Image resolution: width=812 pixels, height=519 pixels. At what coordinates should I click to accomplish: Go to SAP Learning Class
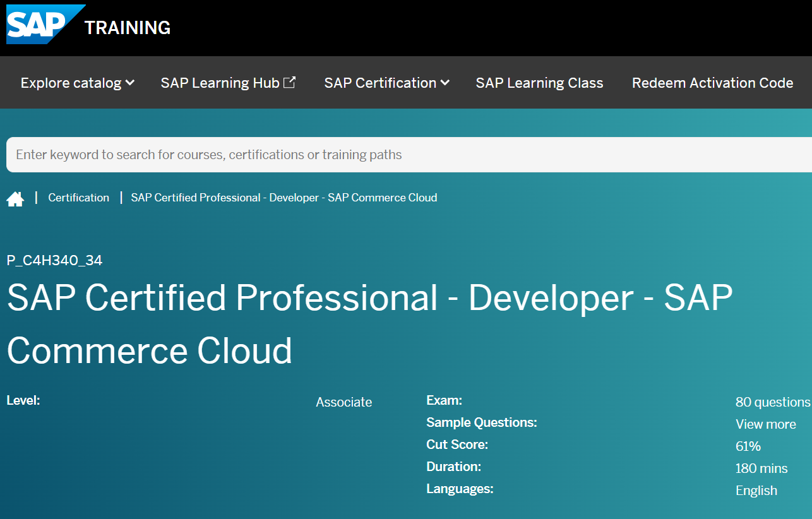click(539, 83)
